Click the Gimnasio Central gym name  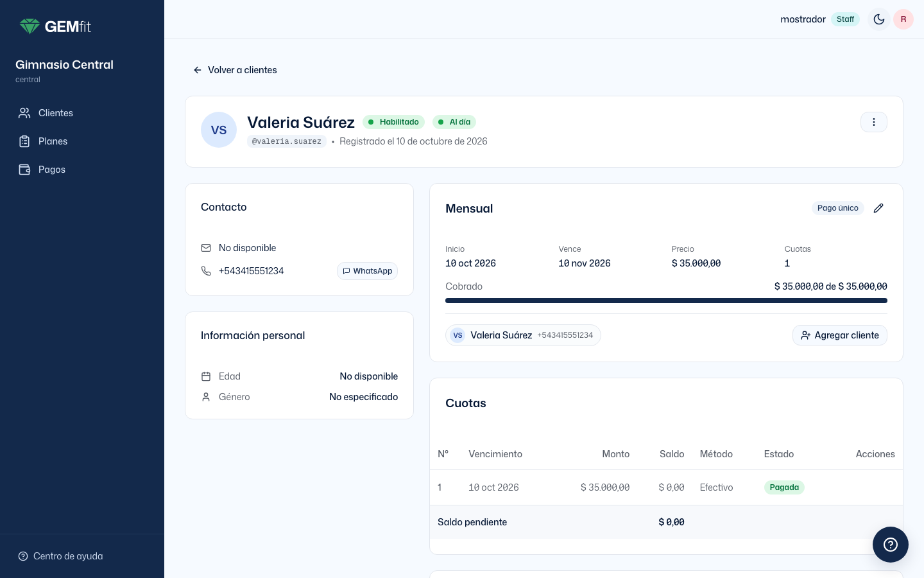point(64,65)
